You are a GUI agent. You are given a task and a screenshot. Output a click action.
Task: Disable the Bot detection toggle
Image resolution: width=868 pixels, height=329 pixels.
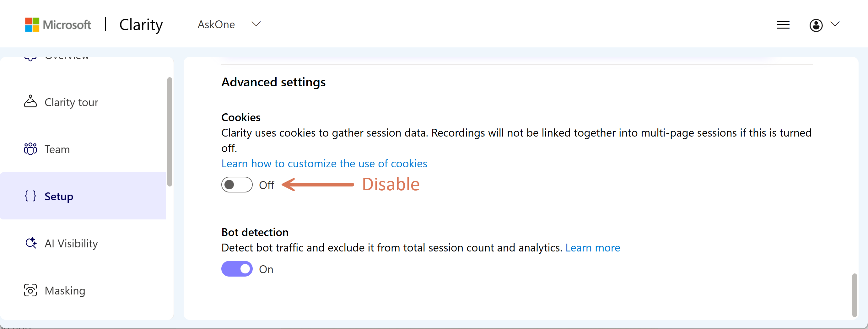click(237, 269)
